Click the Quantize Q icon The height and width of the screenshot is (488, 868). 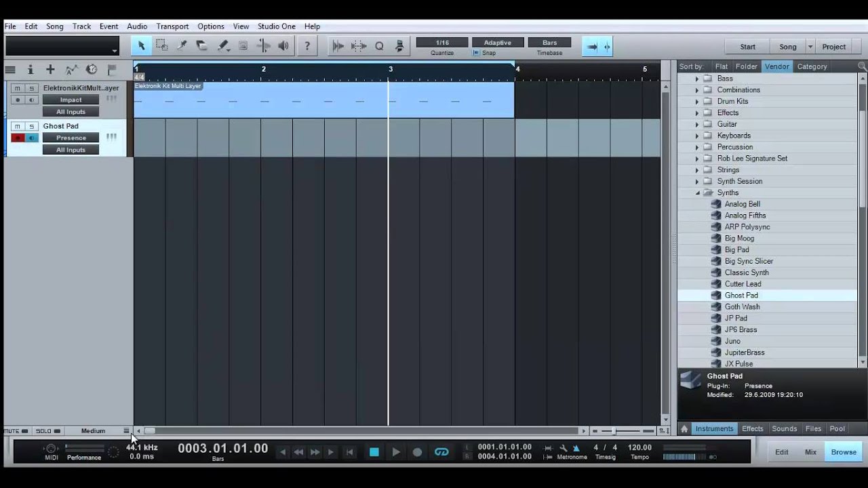379,46
